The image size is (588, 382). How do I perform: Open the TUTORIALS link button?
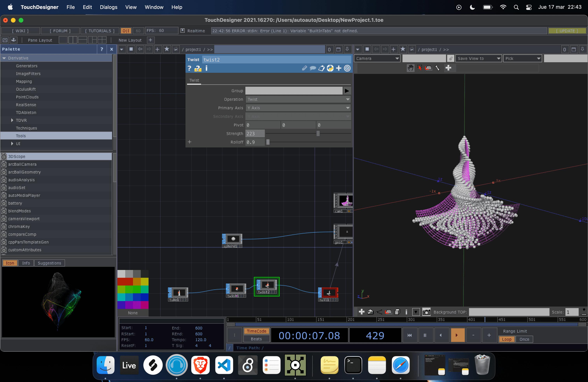coord(100,31)
